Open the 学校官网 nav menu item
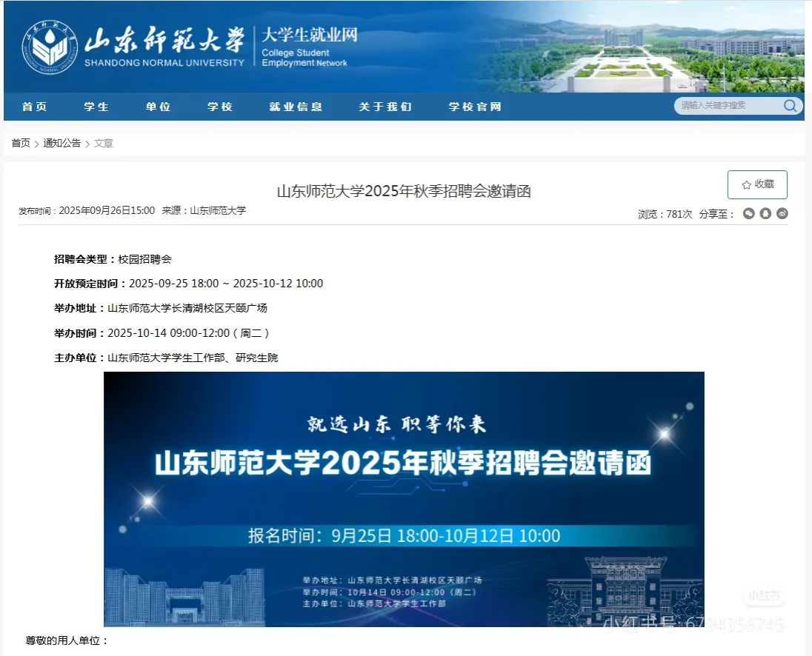 (475, 107)
